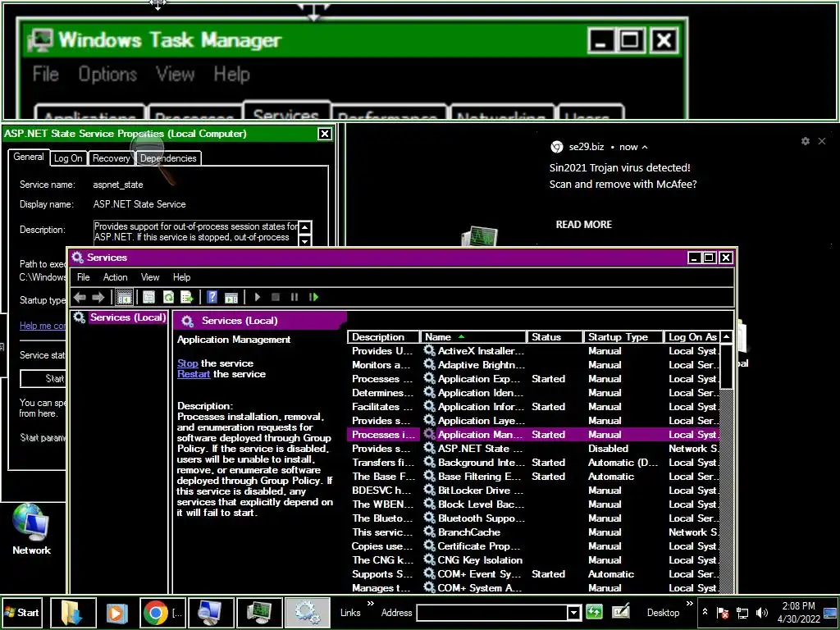The image size is (840, 630).
Task: Click the Windows Start button
Action: point(22,612)
